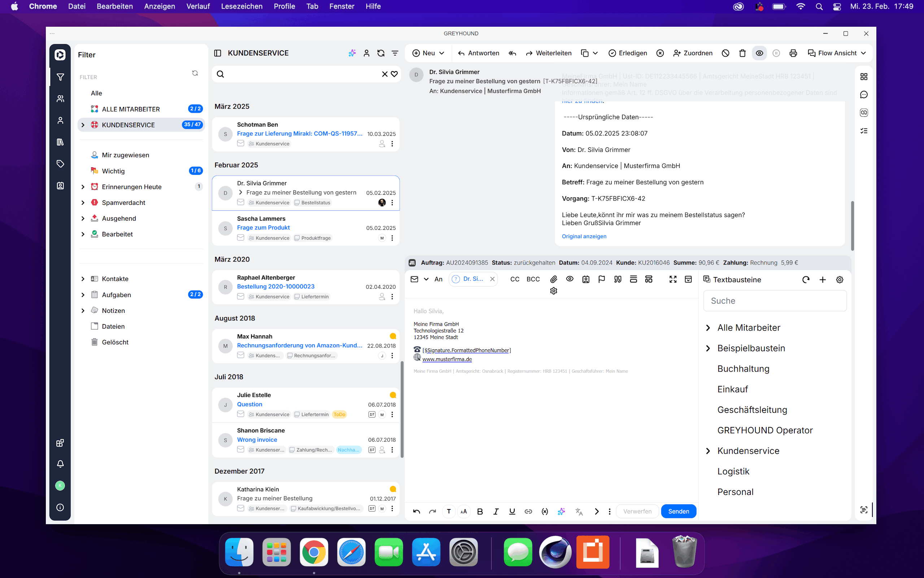924x578 pixels.
Task: Open the tags icon in left sidebar
Action: (x=60, y=164)
